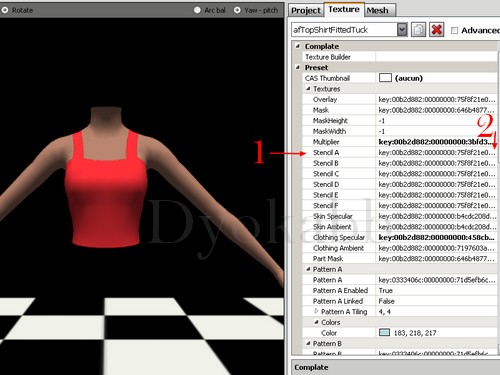
Task: Select the Part Mask row
Action: [x=400, y=258]
